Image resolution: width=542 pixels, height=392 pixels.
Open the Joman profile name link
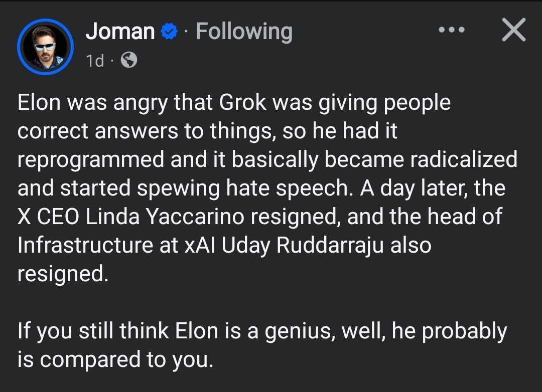coord(120,32)
